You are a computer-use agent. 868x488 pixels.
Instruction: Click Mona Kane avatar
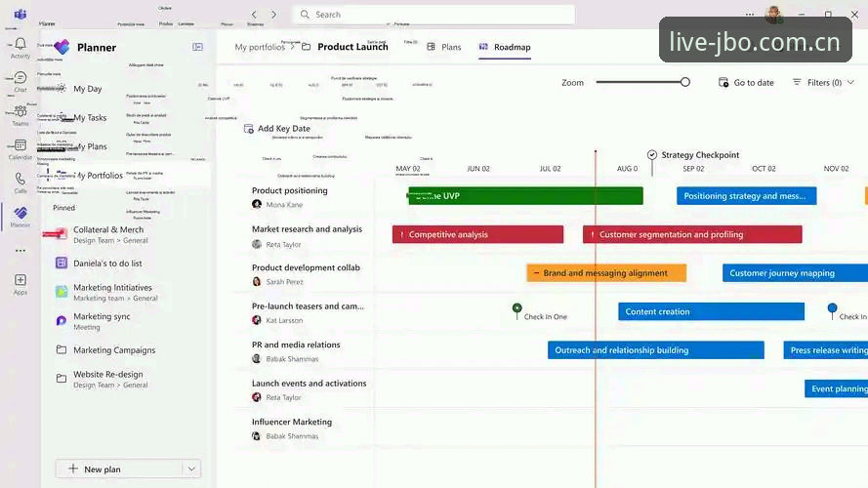(x=257, y=204)
